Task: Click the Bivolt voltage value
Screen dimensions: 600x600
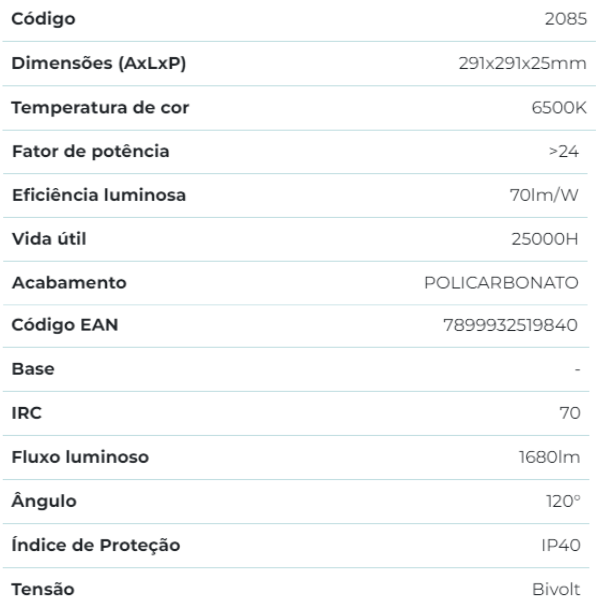Action: (x=556, y=588)
